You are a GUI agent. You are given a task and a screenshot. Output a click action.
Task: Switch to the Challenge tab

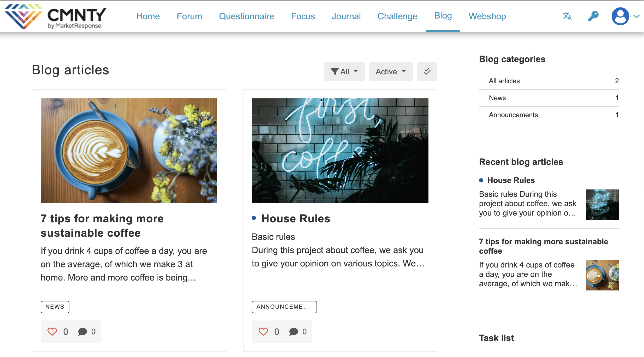pos(397,16)
